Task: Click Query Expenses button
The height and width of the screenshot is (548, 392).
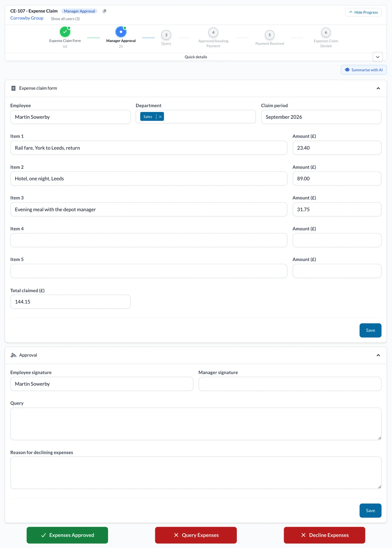Action: coord(196,535)
